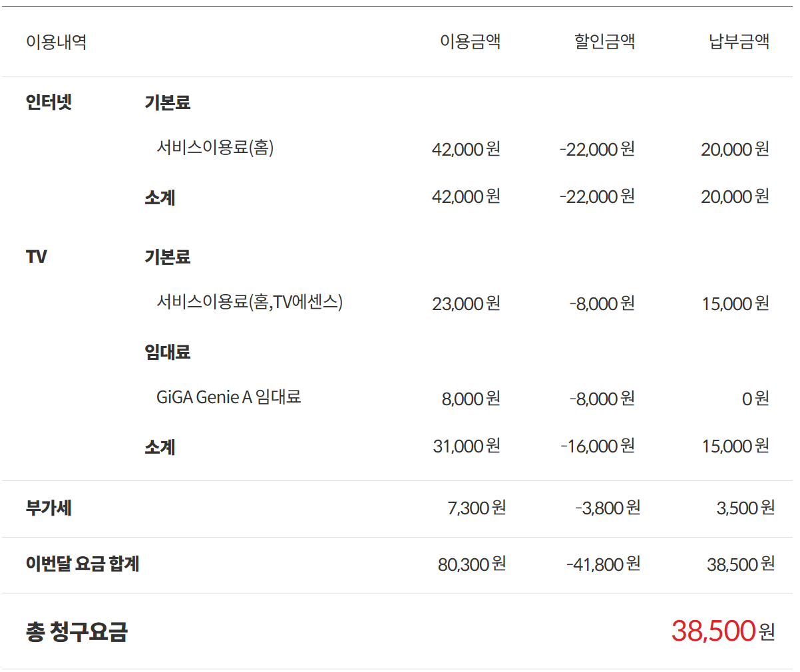Select the 서비스이용료(홈) line item

(215, 147)
